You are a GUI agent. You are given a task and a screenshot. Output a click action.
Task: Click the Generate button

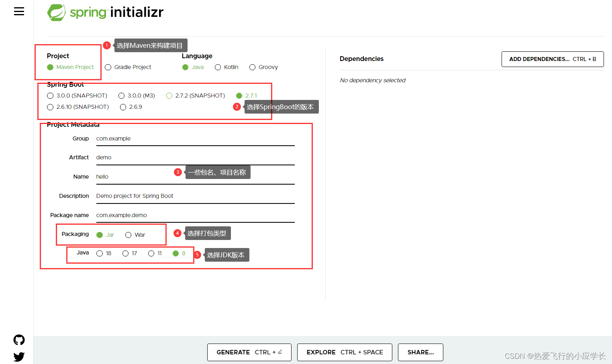coord(249,352)
